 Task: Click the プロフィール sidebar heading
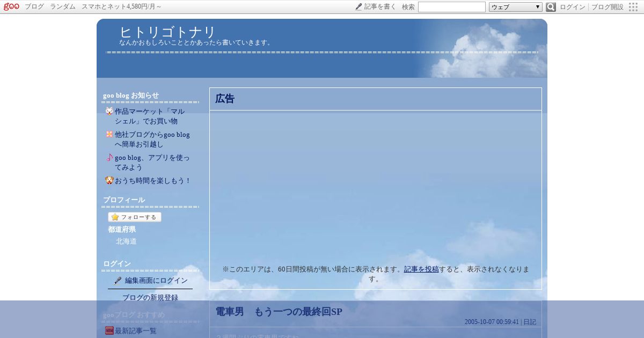[124, 200]
